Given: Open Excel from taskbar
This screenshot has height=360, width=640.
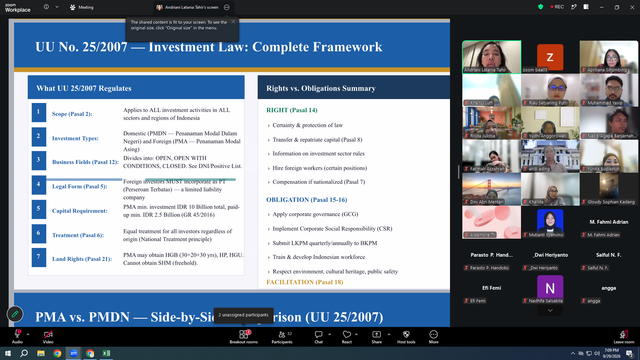Looking at the screenshot, I should (x=106, y=353).
